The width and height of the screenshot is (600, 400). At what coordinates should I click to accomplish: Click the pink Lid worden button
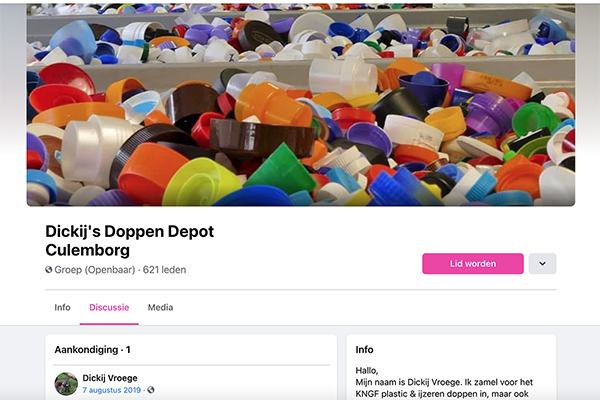point(473,263)
